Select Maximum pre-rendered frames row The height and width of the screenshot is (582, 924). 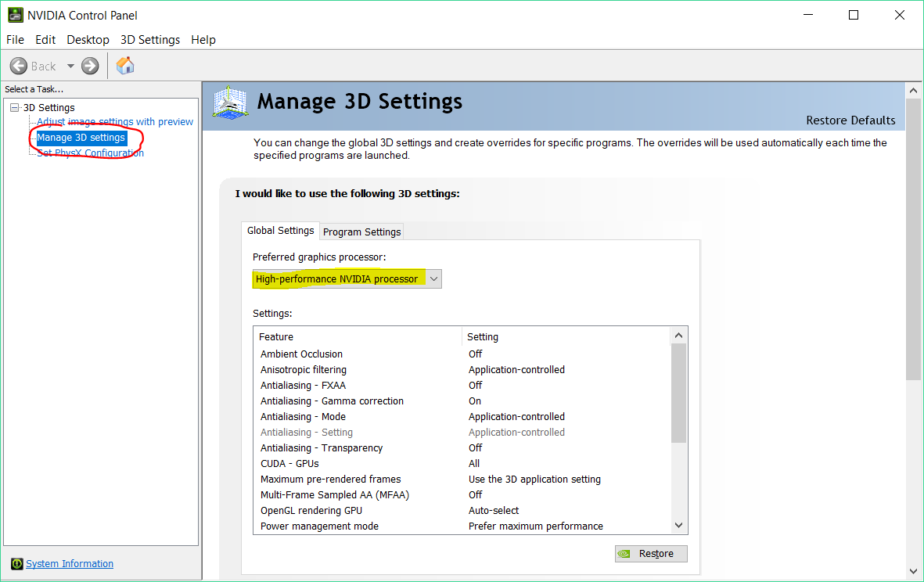(x=462, y=480)
